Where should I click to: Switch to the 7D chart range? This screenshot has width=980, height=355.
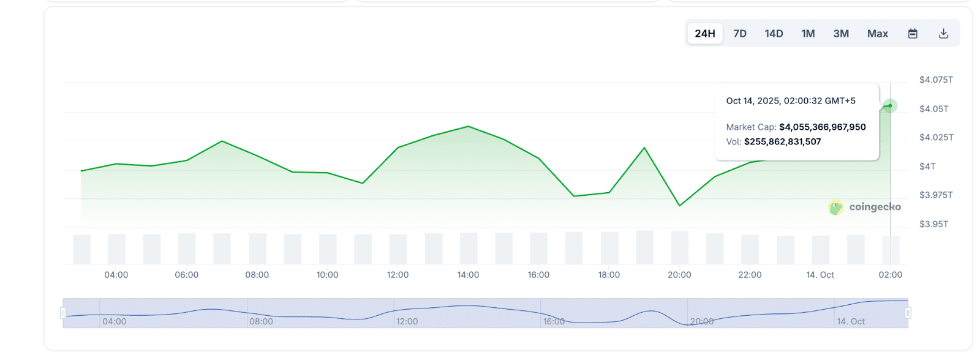click(x=740, y=34)
